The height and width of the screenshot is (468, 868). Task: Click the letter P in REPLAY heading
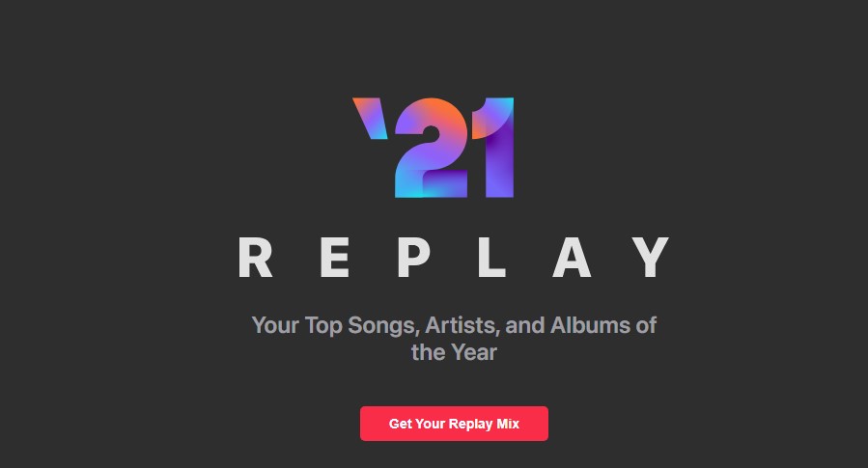(412, 256)
